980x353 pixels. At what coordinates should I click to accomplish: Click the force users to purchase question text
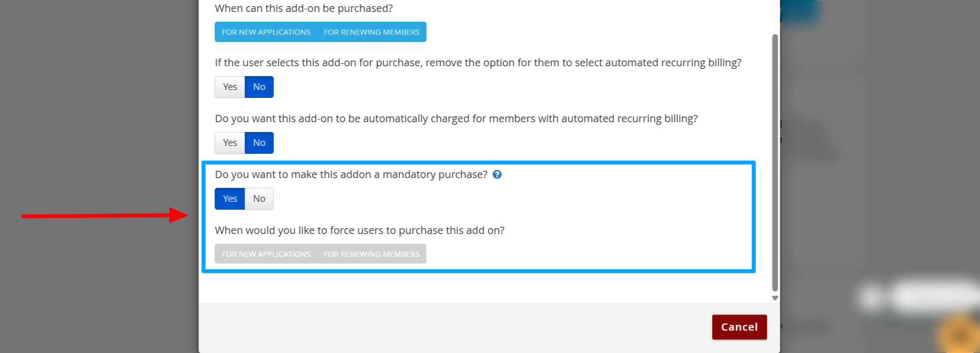pyautogui.click(x=360, y=230)
